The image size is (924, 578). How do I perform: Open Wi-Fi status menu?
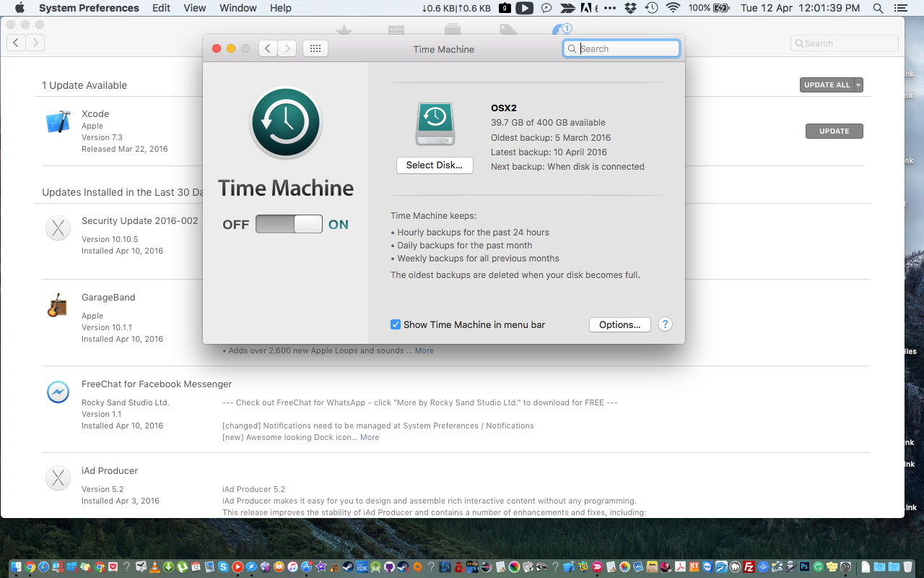pos(673,8)
